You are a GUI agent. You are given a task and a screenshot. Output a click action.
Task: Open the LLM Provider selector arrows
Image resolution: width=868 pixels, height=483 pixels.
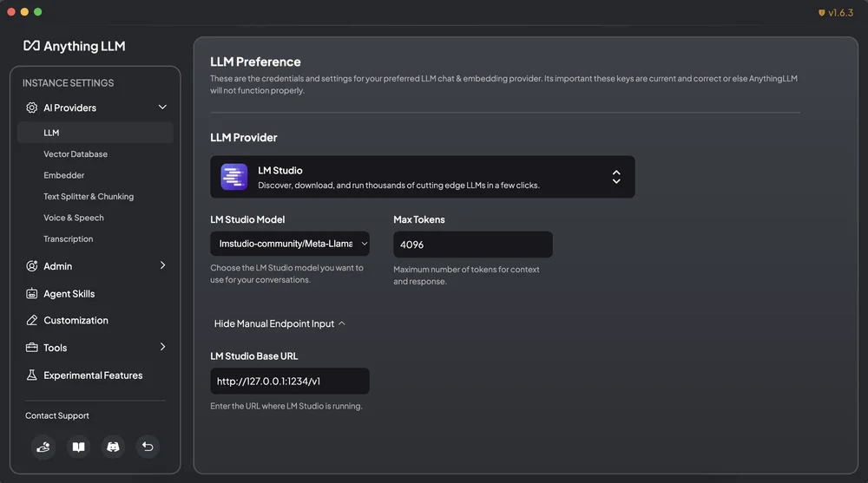coord(616,177)
